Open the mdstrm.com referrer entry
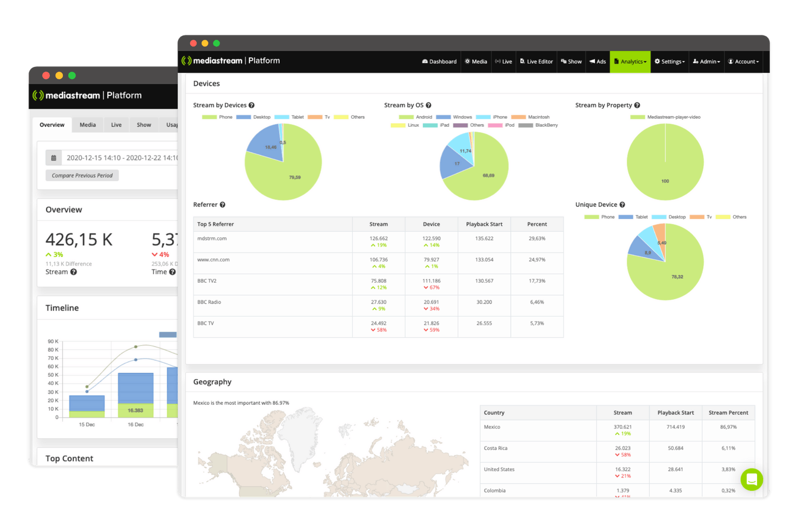This screenshot has height=532, width=798. [212, 238]
